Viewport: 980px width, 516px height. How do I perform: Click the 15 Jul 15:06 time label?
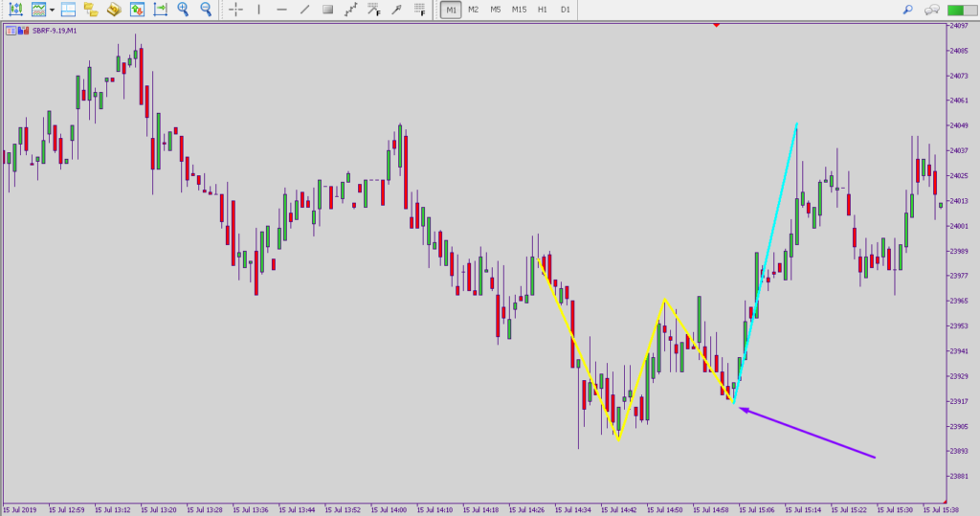pyautogui.click(x=757, y=510)
